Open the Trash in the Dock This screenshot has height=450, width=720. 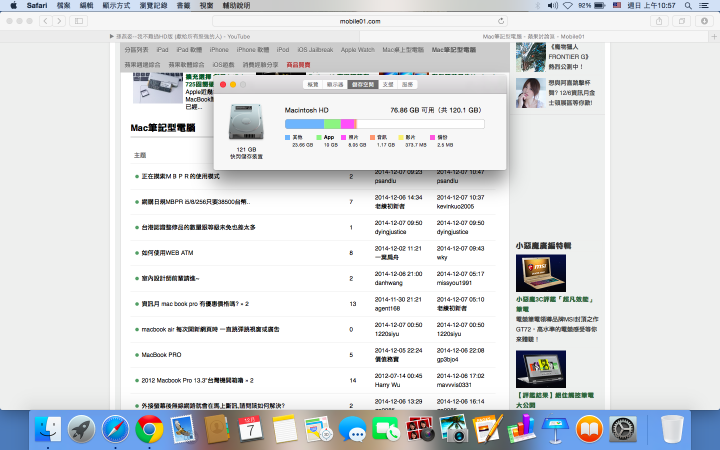(672, 429)
